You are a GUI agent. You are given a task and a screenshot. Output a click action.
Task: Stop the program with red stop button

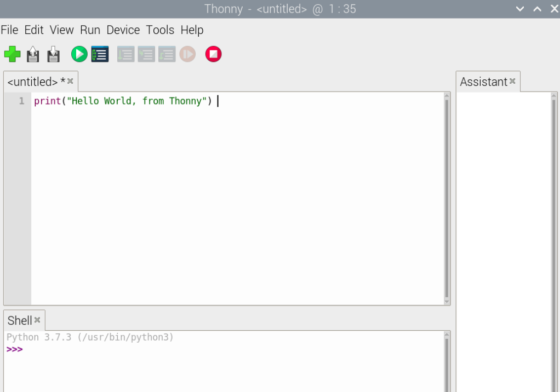click(x=214, y=54)
